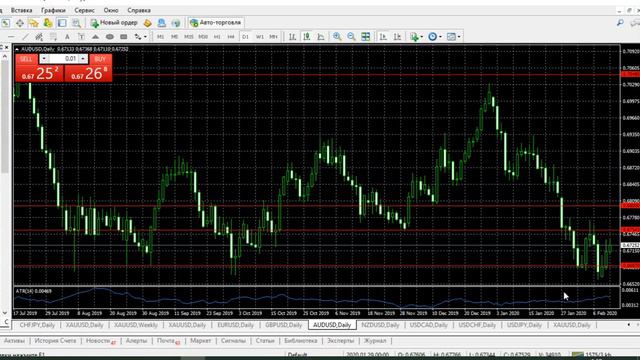Switch to USDJPY,Daily chart tab
The height and width of the screenshot is (360, 640).
click(x=524, y=325)
